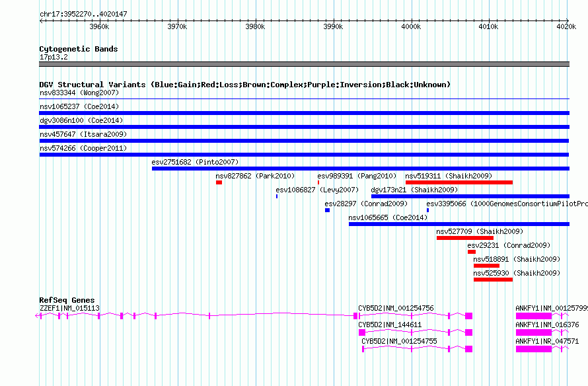Select variant label esv29231 (Conrad2009)

tap(509, 245)
